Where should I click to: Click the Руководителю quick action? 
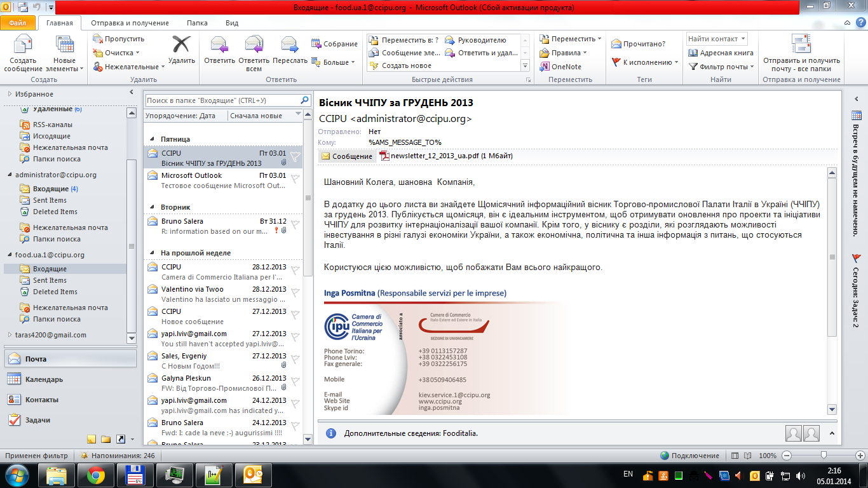coord(475,40)
